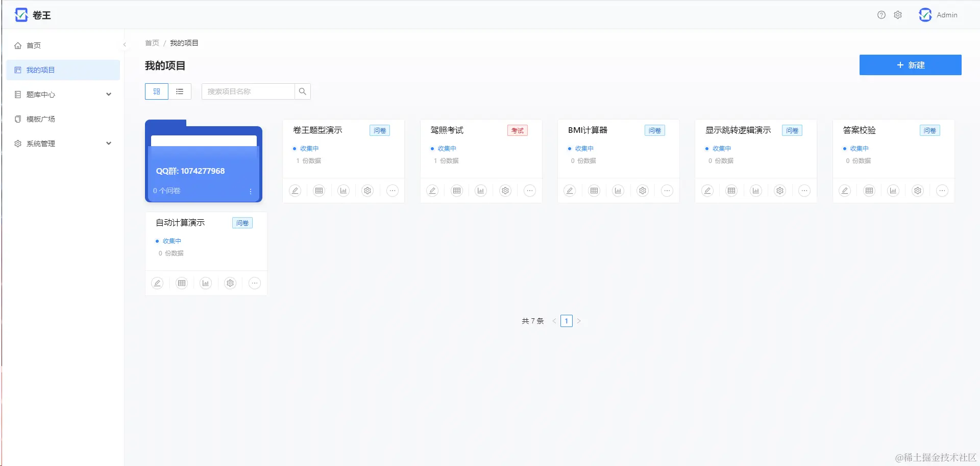980x466 pixels.
Task: Open settings for 卷王题型演示
Action: click(x=367, y=191)
